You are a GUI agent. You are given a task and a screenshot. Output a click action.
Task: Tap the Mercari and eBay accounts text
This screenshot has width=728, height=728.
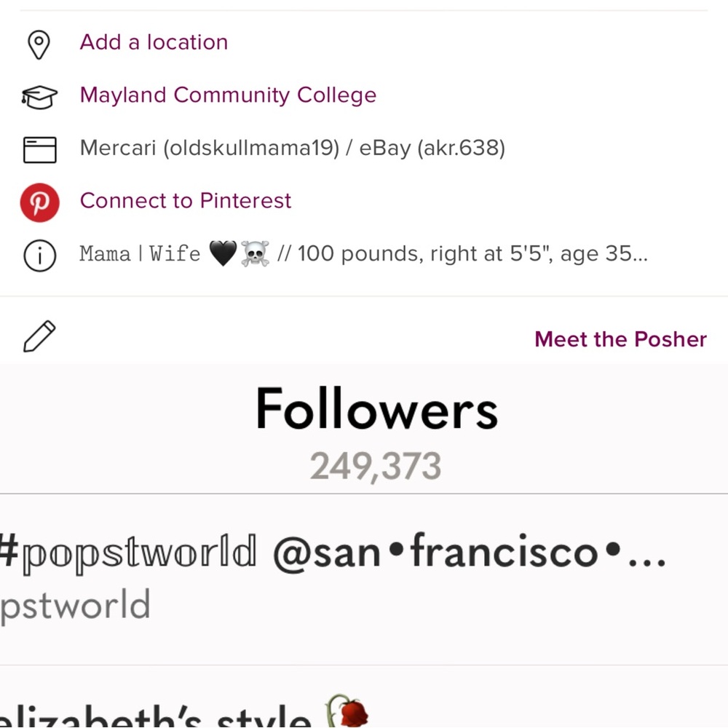[292, 149]
